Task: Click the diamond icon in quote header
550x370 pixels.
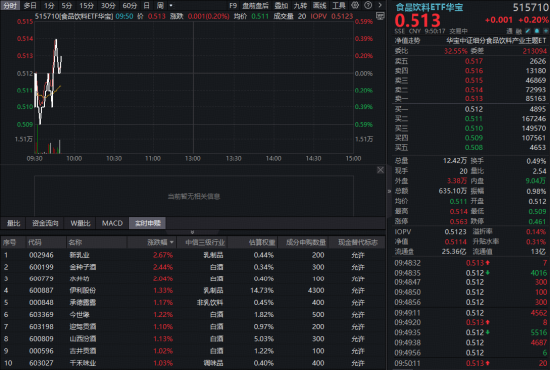Action: pos(545,31)
